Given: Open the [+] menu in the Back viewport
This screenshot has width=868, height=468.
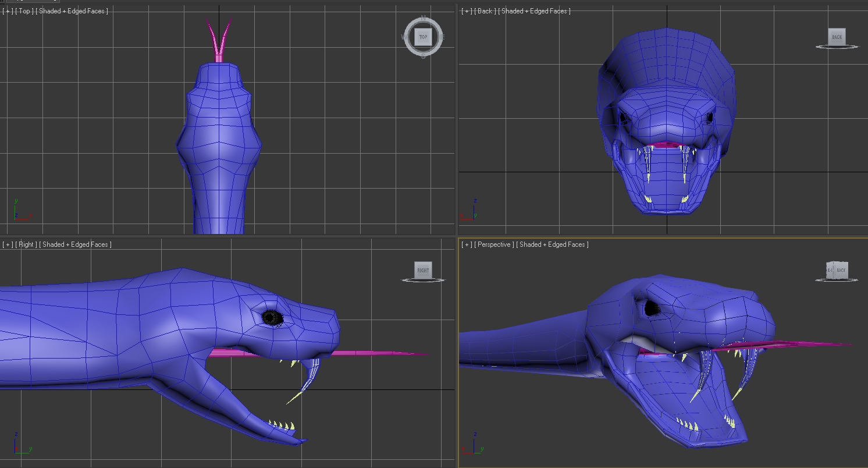Looking at the screenshot, I should 467,11.
